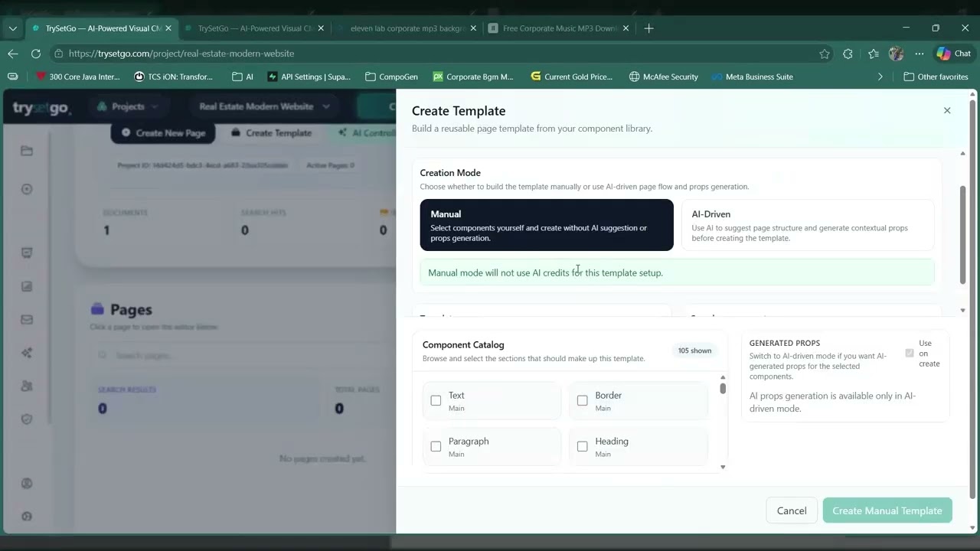Viewport: 980px width, 551px height.
Task: Open the Projects dropdown
Action: pos(127,106)
